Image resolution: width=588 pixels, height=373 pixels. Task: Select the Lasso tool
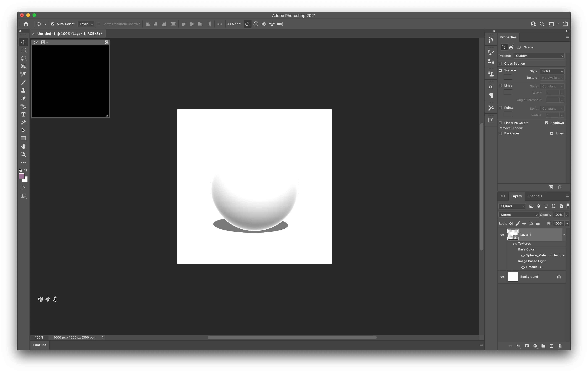23,58
